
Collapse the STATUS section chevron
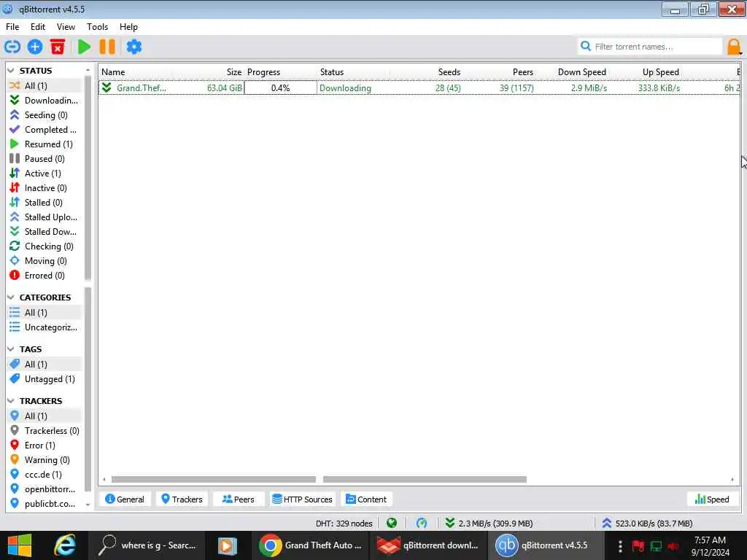(x=11, y=71)
